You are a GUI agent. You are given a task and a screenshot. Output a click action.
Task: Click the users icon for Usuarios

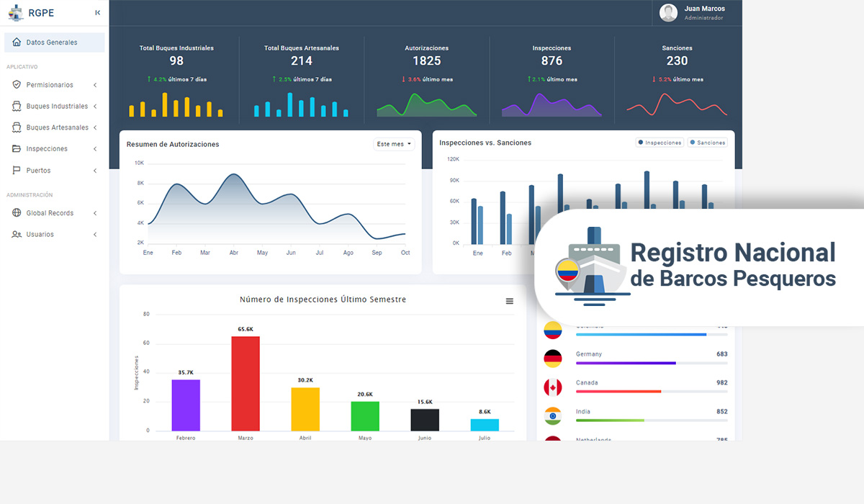click(17, 235)
